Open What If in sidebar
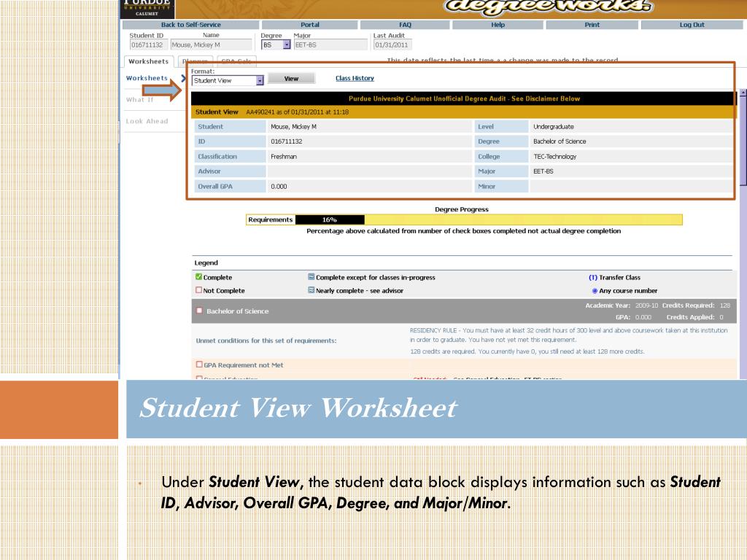 [x=140, y=99]
